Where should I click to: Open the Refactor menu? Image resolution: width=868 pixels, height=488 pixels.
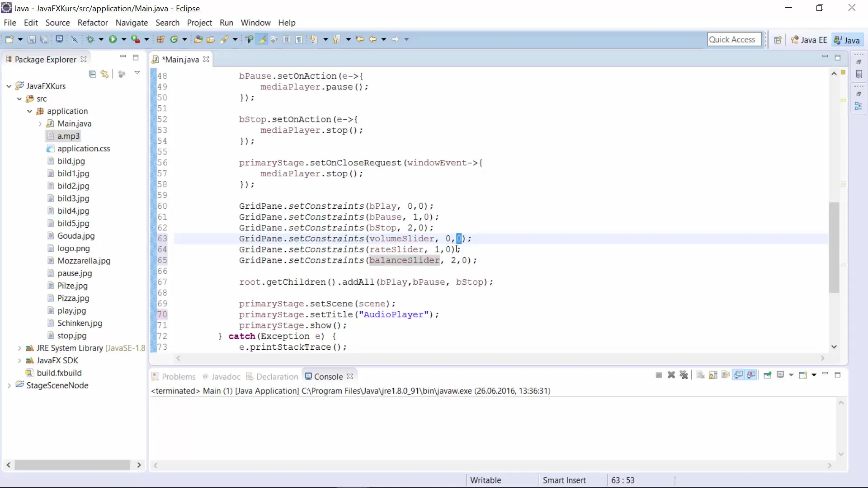(x=93, y=23)
